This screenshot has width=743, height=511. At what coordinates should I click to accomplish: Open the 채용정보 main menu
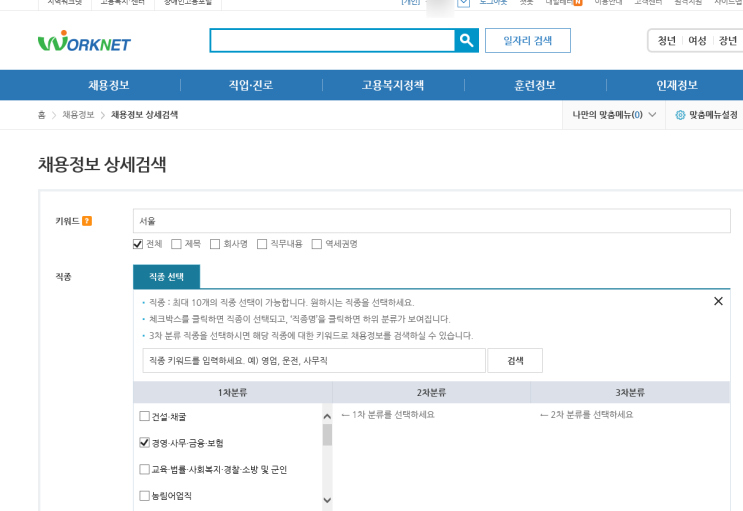109,85
